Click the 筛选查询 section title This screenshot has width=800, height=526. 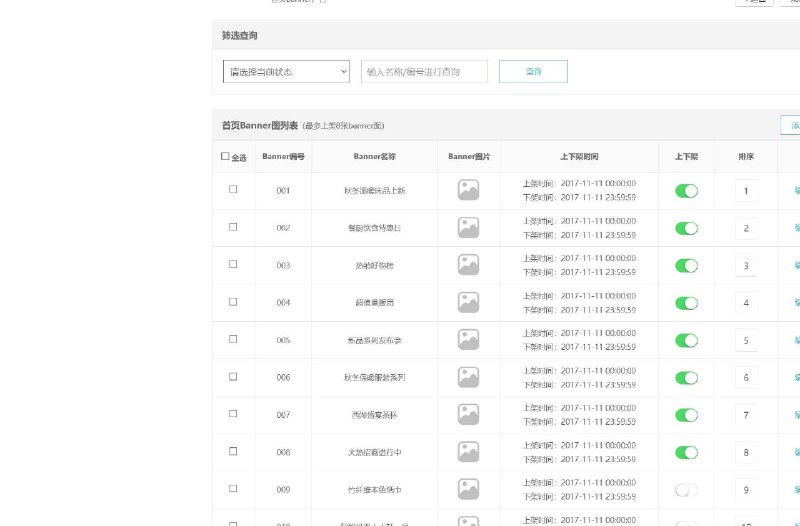pos(239,35)
